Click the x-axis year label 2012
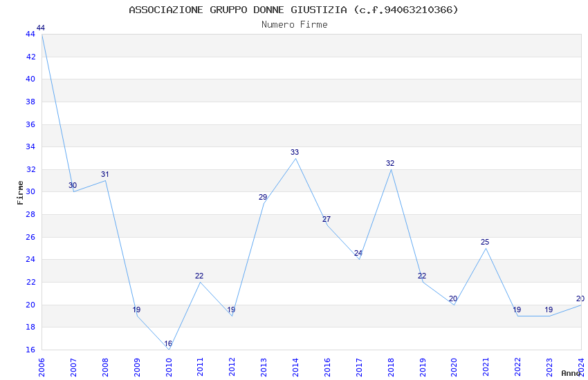The image size is (588, 380). coord(232,367)
